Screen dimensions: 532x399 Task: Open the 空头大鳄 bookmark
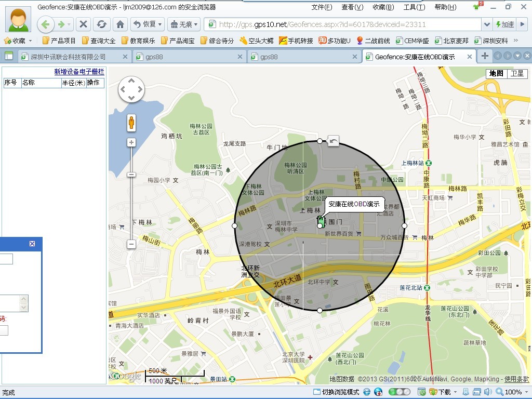click(x=257, y=41)
